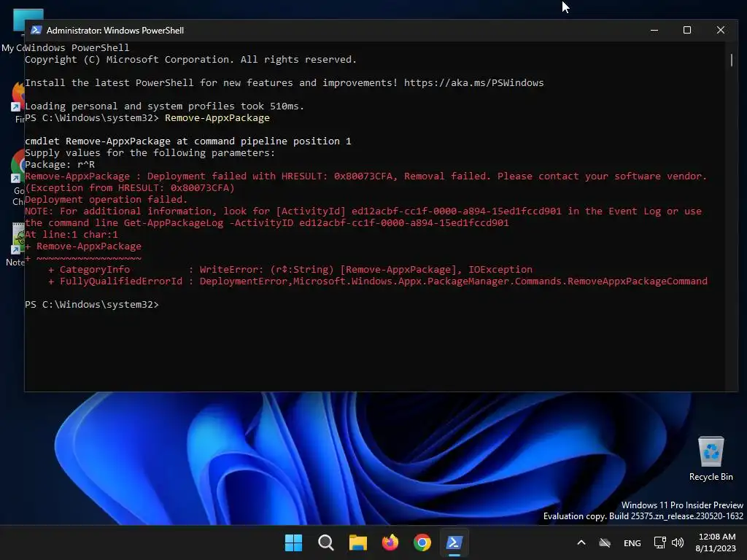747x560 pixels.
Task: Click 'Loading personal and system profiles' line
Action: 164,106
